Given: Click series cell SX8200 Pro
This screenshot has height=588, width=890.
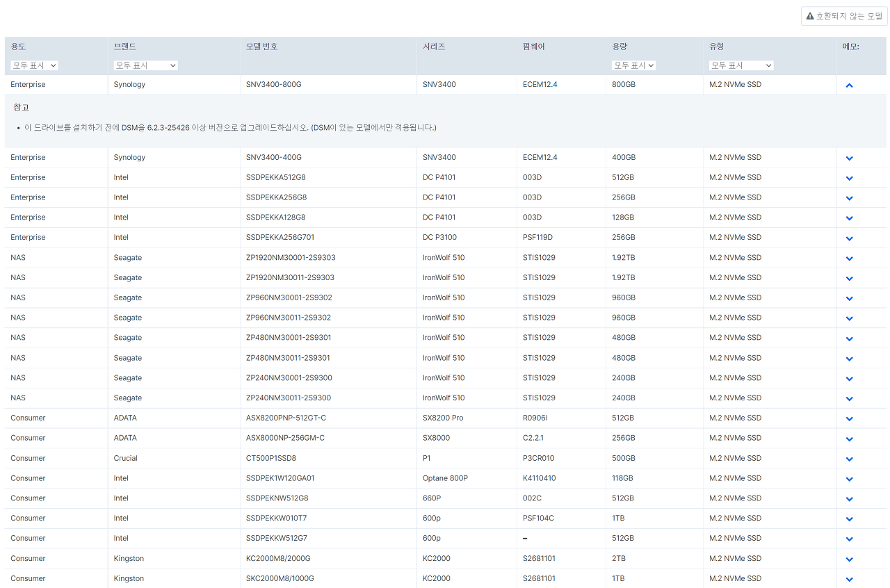Looking at the screenshot, I should 443,418.
